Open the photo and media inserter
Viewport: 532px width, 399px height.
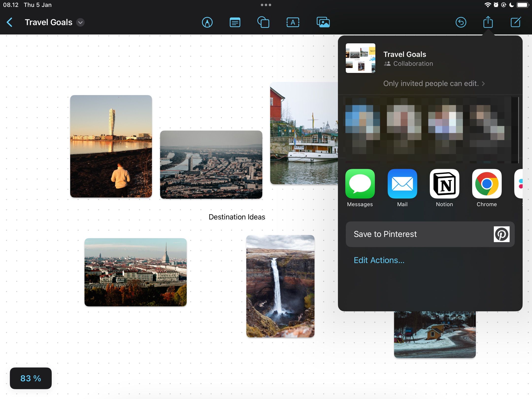(x=323, y=22)
